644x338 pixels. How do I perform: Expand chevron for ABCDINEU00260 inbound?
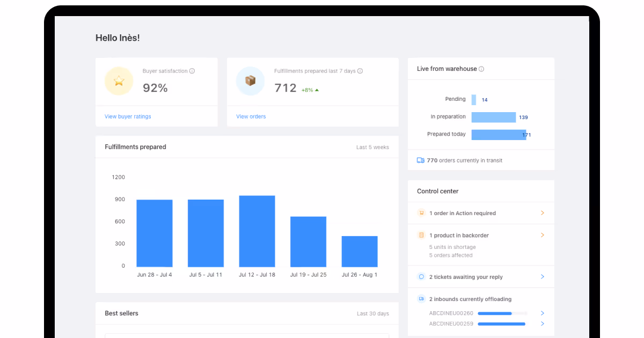point(543,313)
